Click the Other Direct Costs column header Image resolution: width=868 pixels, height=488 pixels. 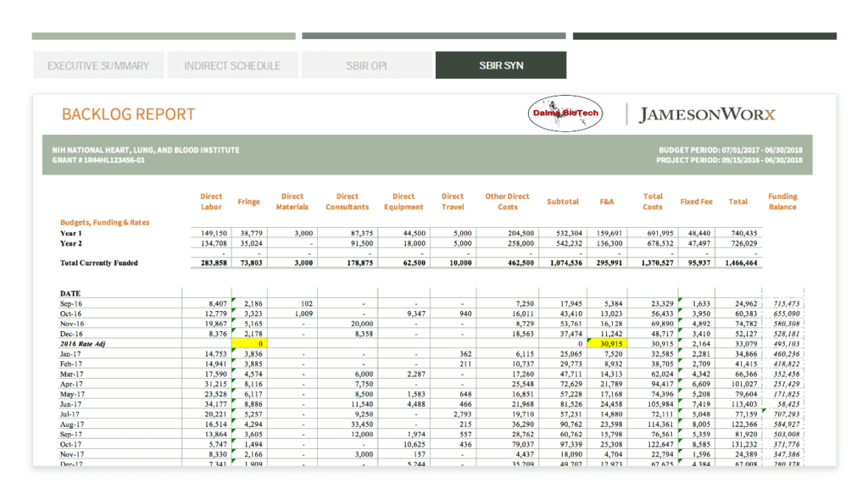[507, 202]
